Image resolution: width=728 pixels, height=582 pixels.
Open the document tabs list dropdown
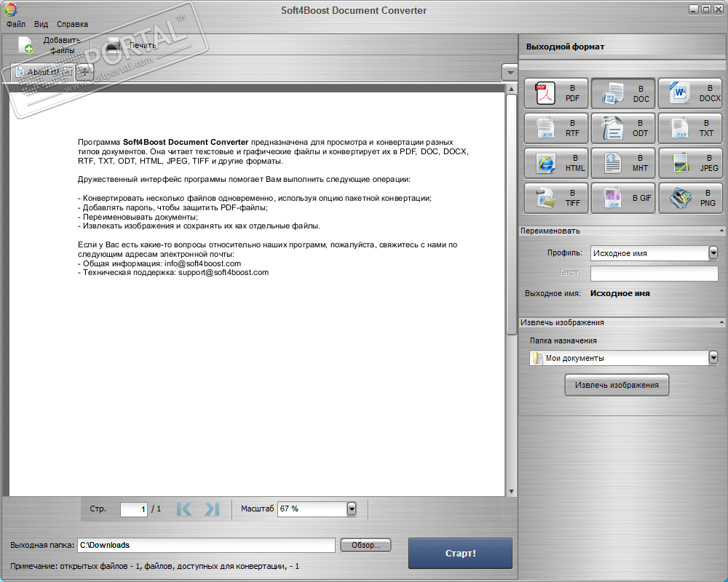510,73
